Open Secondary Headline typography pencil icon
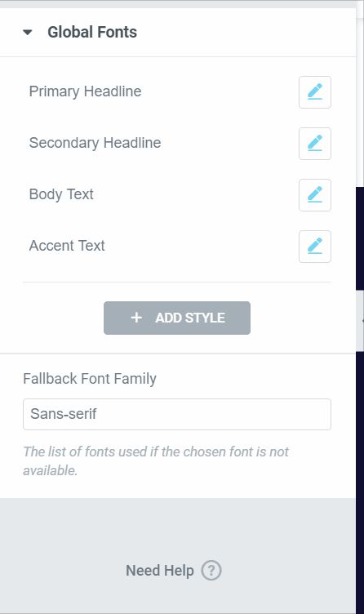Viewport: 364px width, 614px height. point(315,144)
